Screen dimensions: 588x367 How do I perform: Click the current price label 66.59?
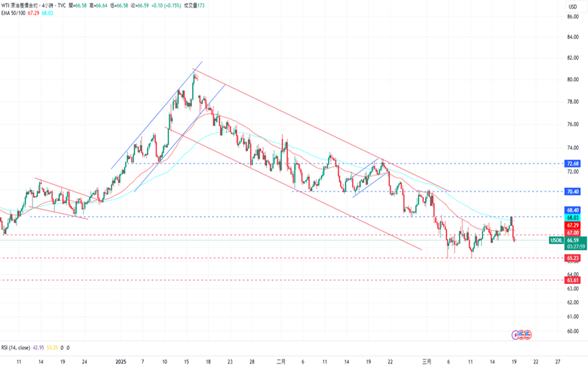coord(573,240)
